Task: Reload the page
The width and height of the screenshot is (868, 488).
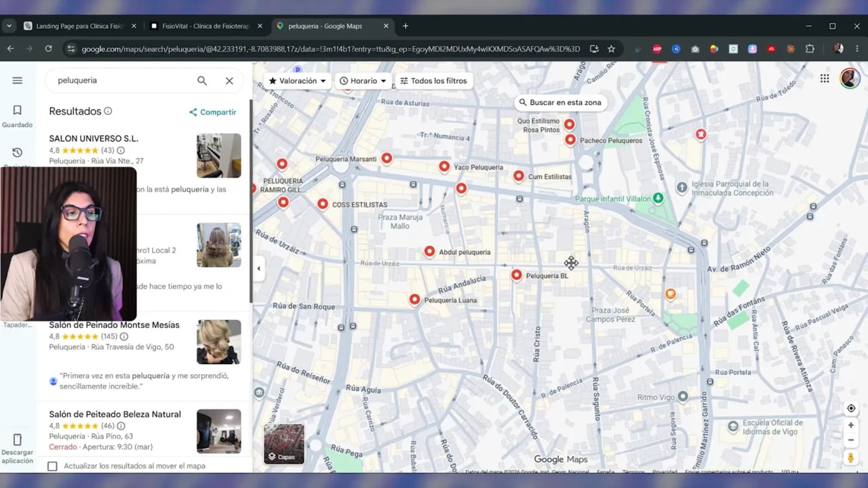Action: tap(48, 49)
